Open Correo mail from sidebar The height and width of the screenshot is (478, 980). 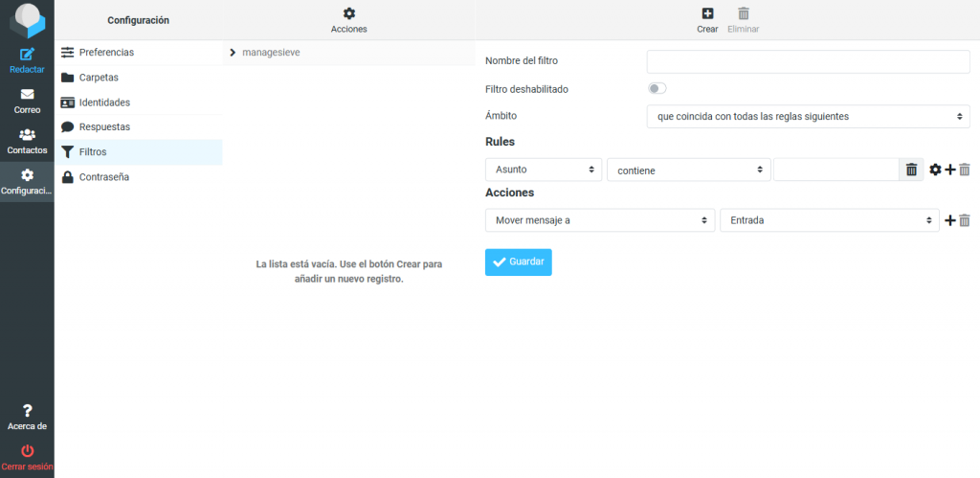coord(27,95)
